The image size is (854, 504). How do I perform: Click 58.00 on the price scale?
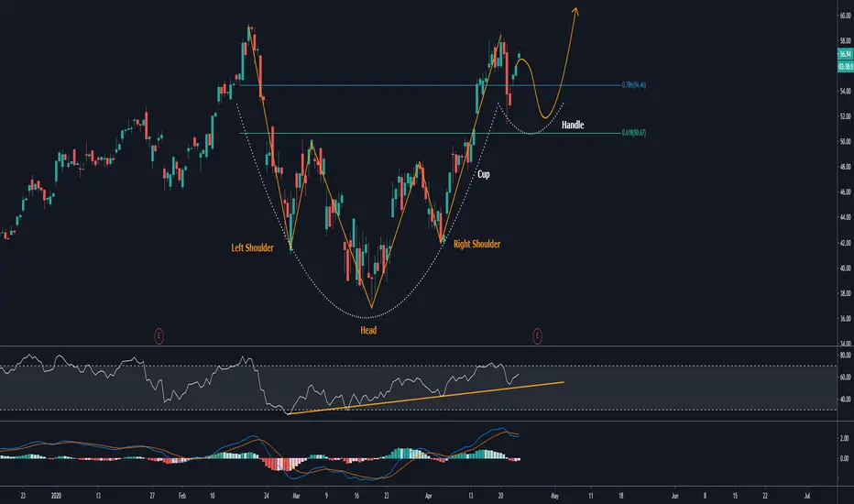[x=845, y=41]
